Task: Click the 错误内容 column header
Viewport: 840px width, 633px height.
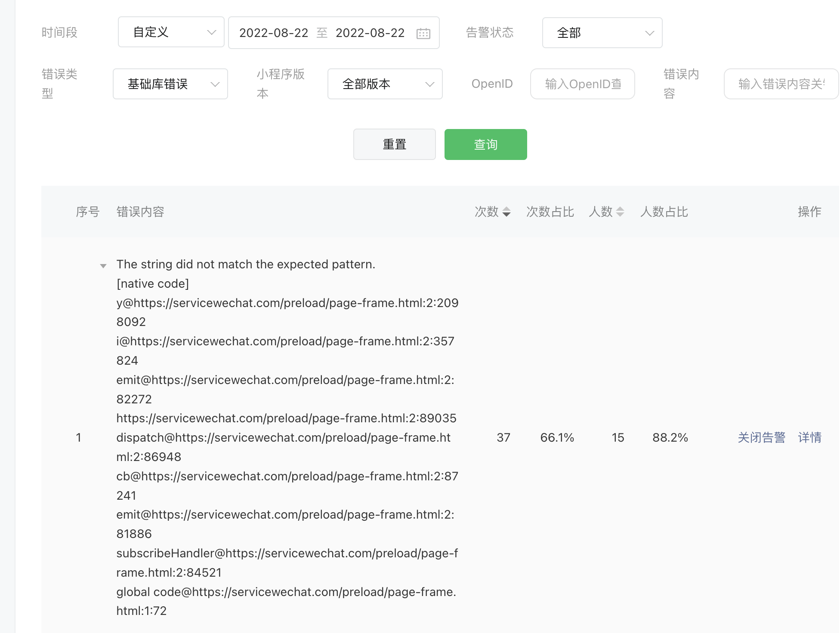Action: pyautogui.click(x=140, y=212)
